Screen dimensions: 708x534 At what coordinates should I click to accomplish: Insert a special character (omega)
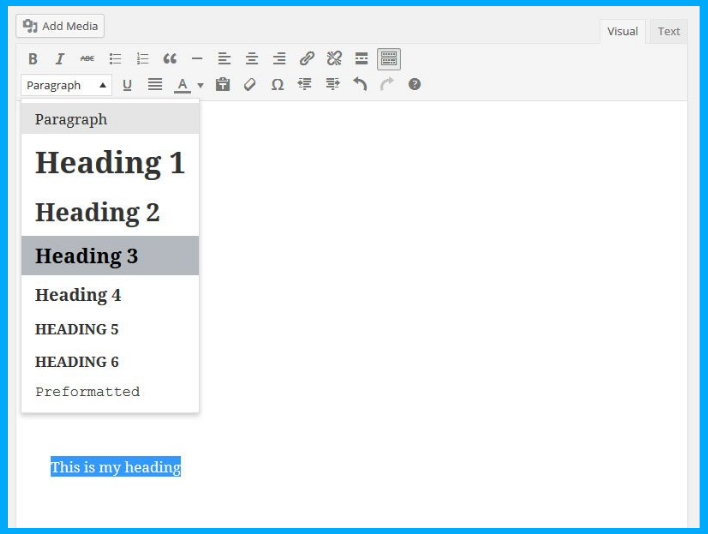pos(277,84)
